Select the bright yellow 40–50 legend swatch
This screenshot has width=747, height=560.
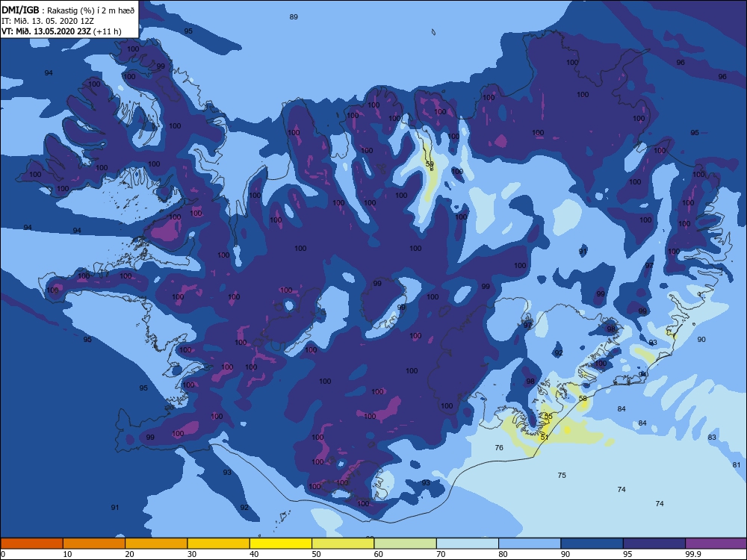[x=281, y=544]
